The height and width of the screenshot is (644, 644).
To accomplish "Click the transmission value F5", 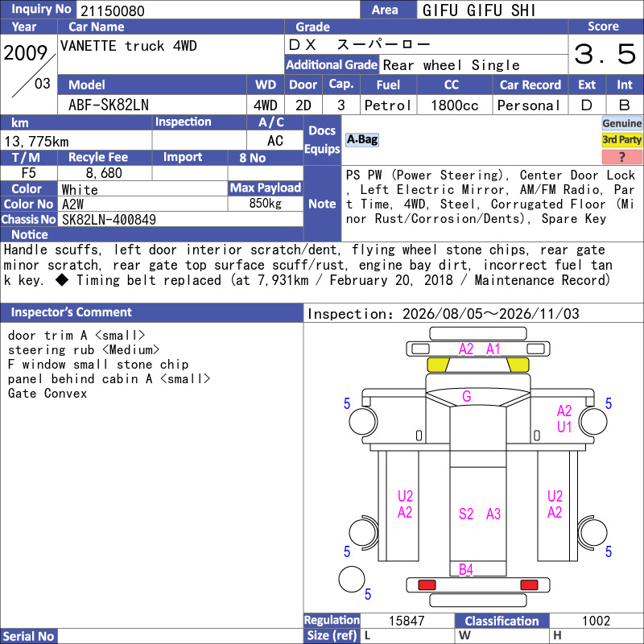I will pyautogui.click(x=29, y=173).
